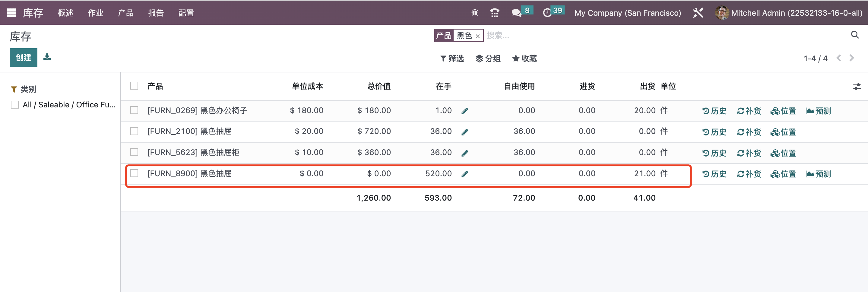Screen dimensions: 868x292
Task: Click the 创建 button
Action: pyautogui.click(x=23, y=57)
